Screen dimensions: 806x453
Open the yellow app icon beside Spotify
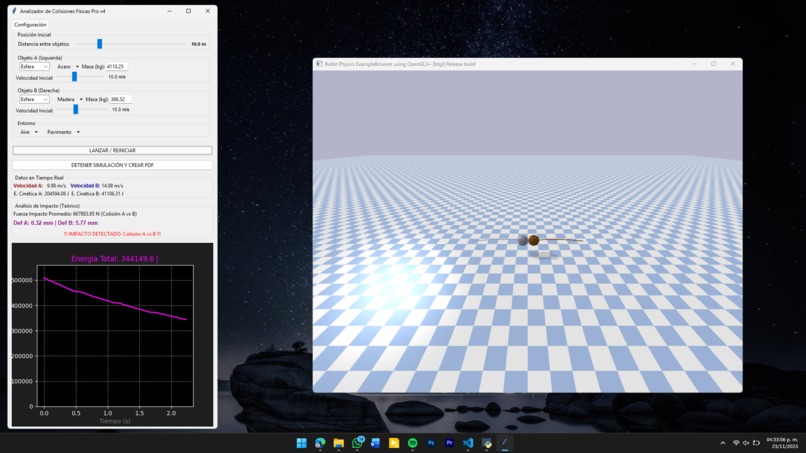(394, 443)
